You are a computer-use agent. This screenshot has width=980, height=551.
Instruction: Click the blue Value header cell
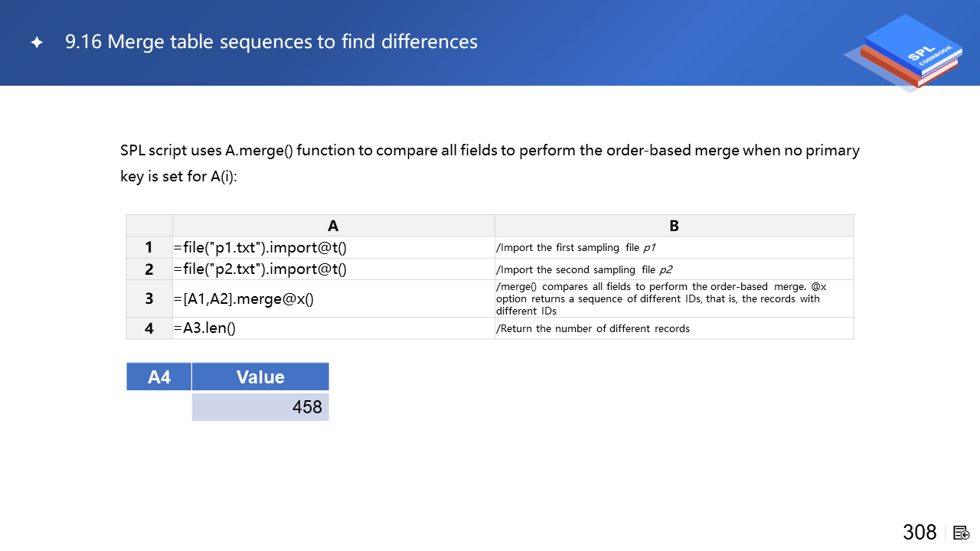[x=260, y=377]
